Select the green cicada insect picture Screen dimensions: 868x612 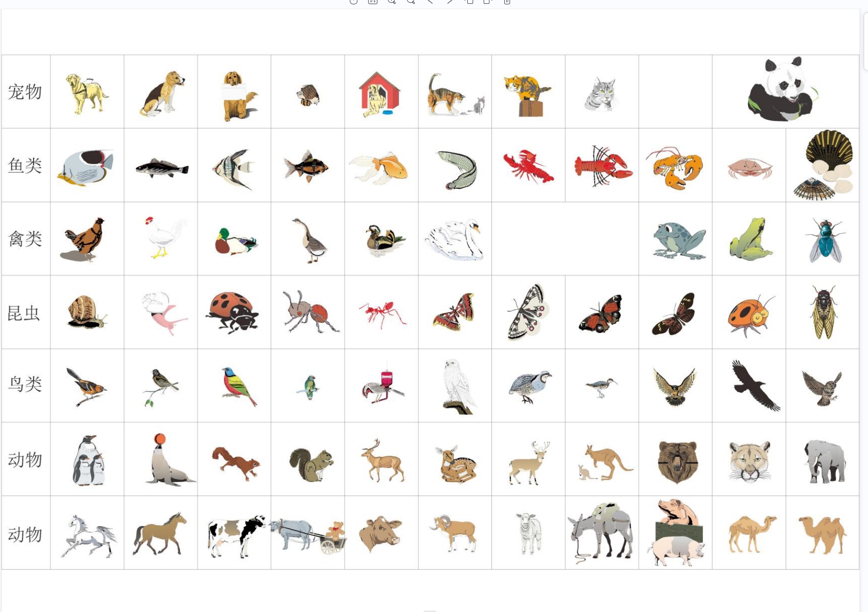pos(823,312)
